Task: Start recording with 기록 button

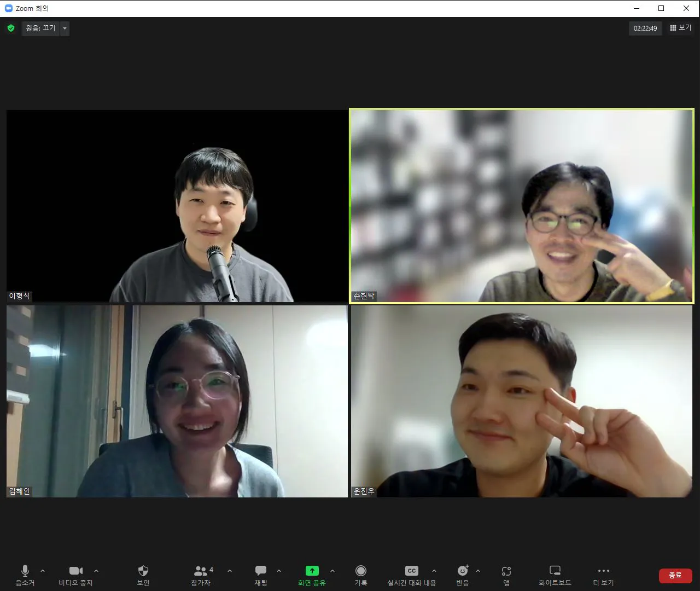Action: tap(361, 575)
